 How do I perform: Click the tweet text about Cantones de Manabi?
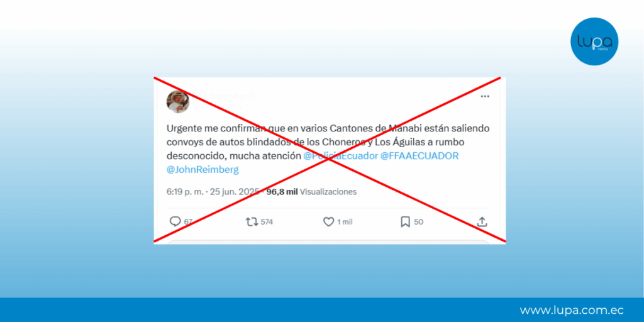click(328, 148)
